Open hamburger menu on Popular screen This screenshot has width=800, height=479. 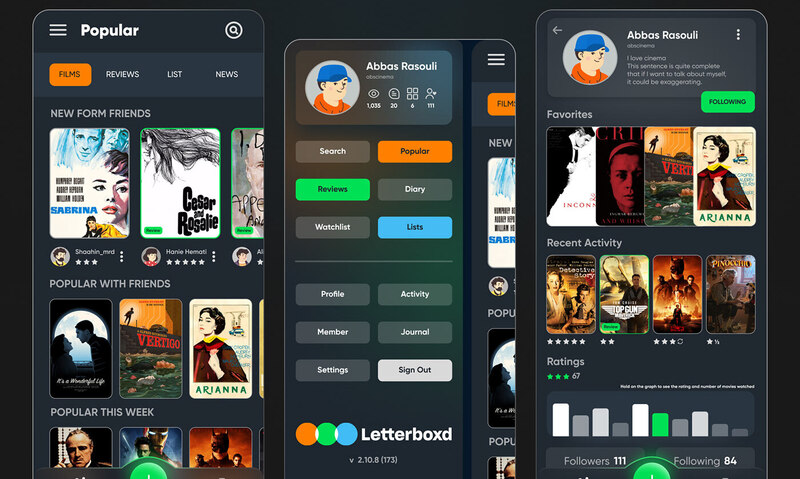point(58,30)
